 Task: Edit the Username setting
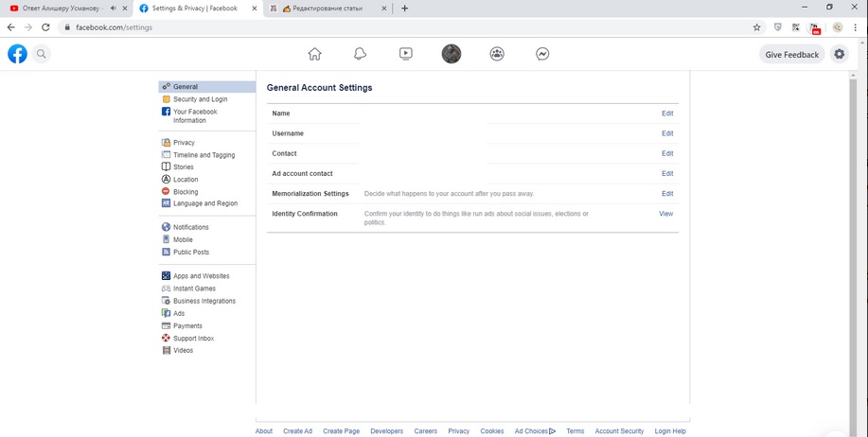pos(667,133)
